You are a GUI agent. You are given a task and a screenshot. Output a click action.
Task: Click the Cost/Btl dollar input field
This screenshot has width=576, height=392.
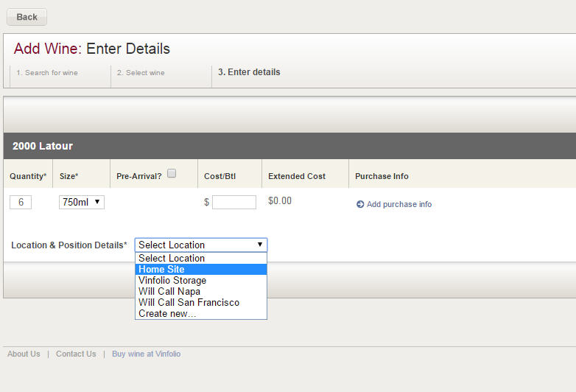[234, 202]
